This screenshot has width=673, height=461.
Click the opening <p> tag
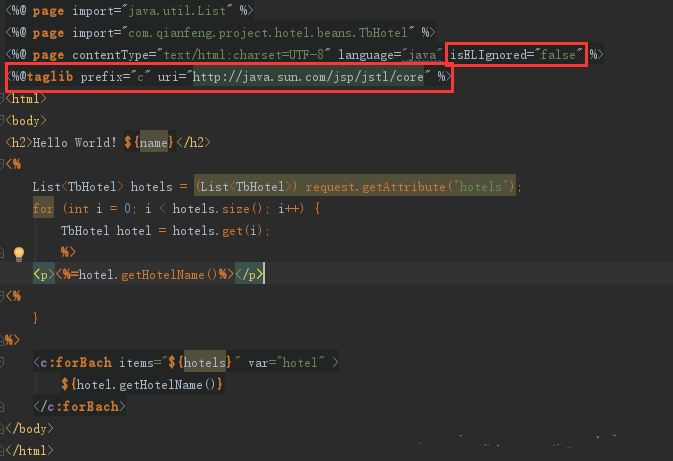pos(44,274)
